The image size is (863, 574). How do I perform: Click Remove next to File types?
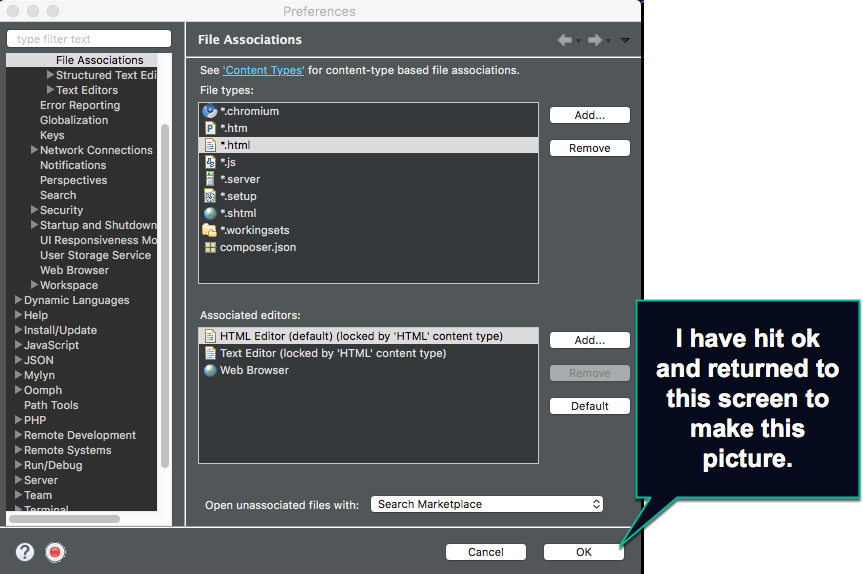tap(589, 148)
